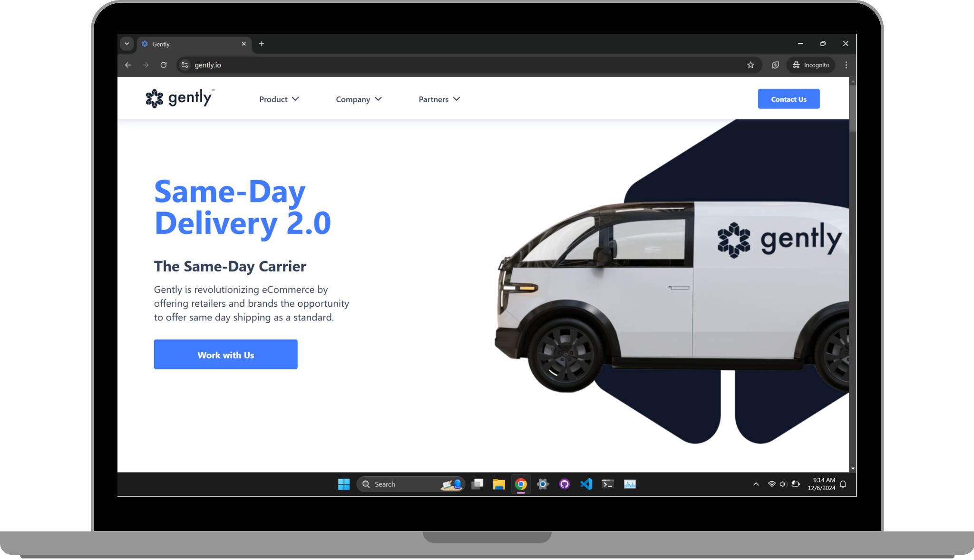Go forward with the browser arrow

(146, 65)
